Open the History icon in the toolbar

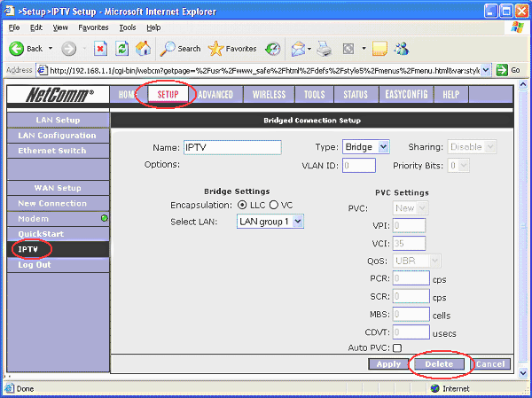coord(273,49)
